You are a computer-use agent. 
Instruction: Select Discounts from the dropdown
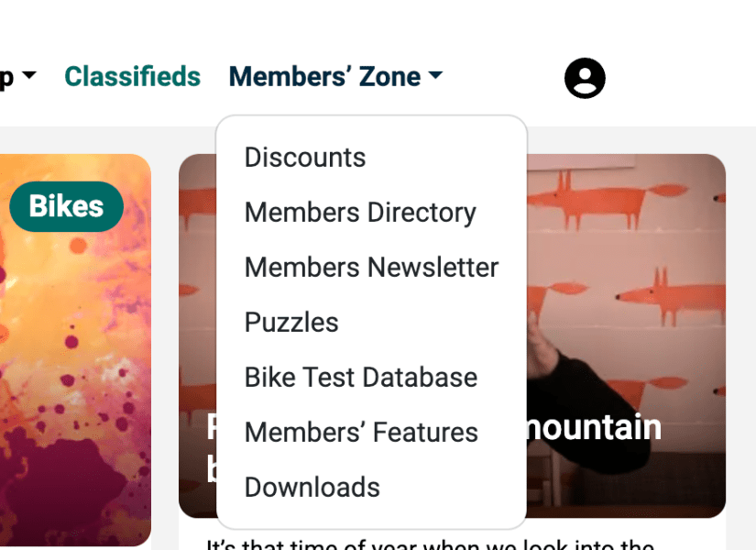coord(305,158)
